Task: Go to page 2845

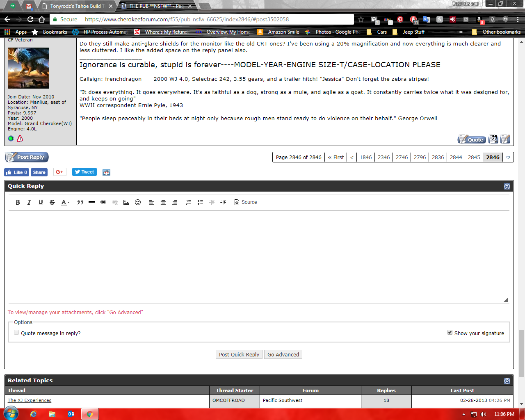Action: (x=474, y=157)
